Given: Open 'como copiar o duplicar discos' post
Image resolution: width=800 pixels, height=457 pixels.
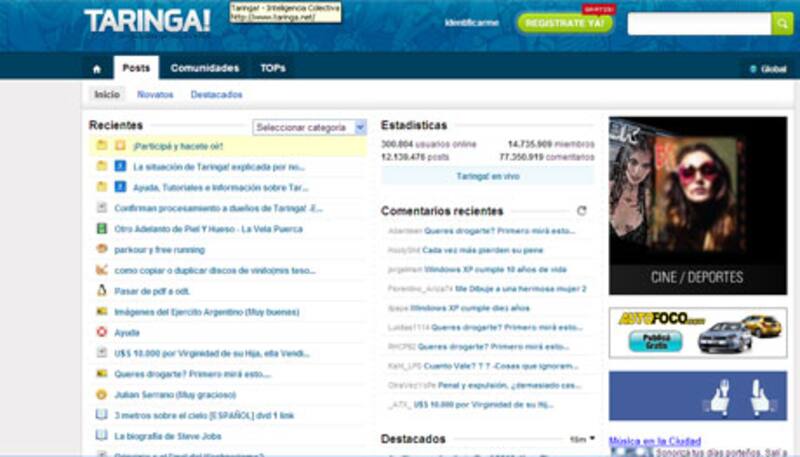Looking at the screenshot, I should 214,270.
